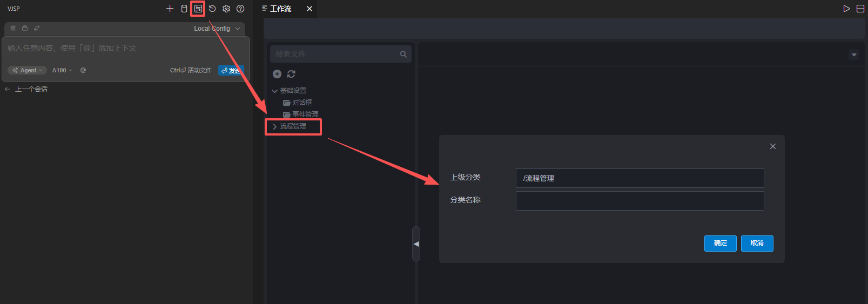Click the @ add context icon

pos(83,70)
